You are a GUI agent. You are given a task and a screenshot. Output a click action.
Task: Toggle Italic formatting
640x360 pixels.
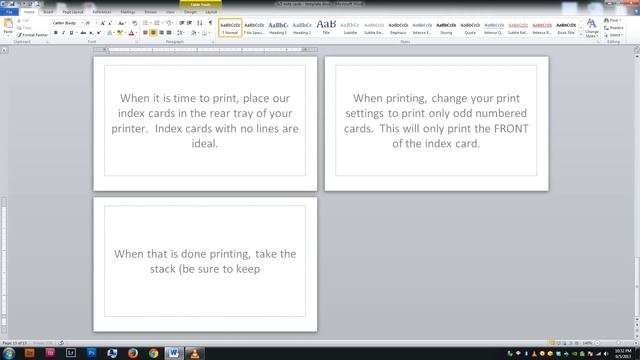(x=63, y=33)
